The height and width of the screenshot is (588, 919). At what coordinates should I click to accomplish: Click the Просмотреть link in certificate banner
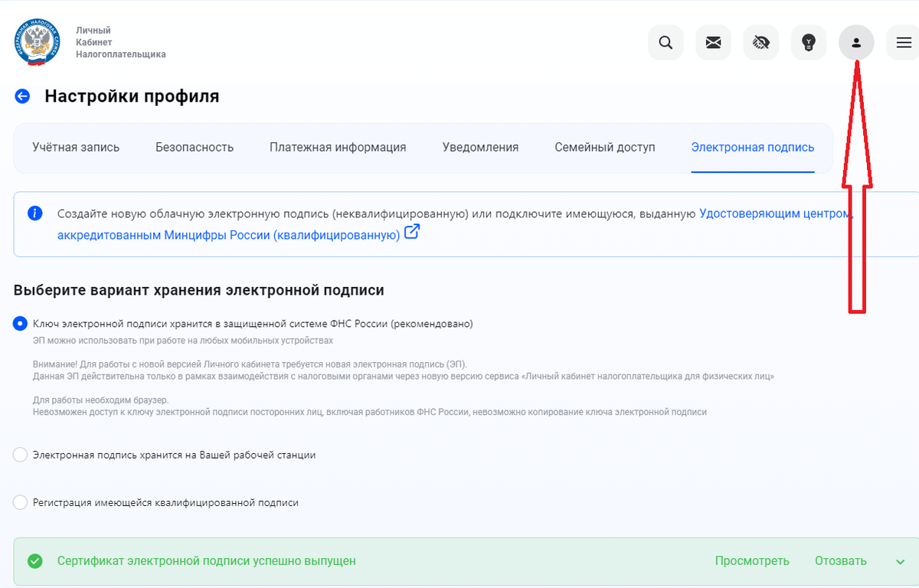pos(753,560)
